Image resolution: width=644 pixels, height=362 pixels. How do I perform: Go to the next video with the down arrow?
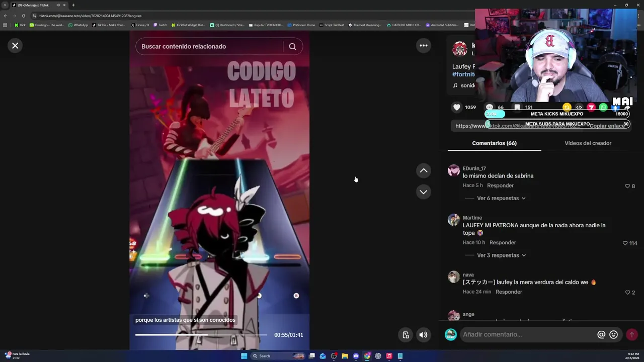pos(424,192)
